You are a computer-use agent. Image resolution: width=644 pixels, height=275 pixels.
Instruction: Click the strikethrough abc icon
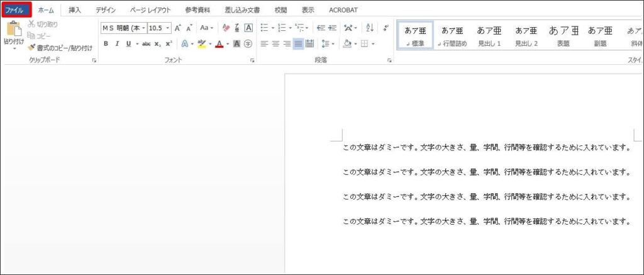click(x=146, y=43)
